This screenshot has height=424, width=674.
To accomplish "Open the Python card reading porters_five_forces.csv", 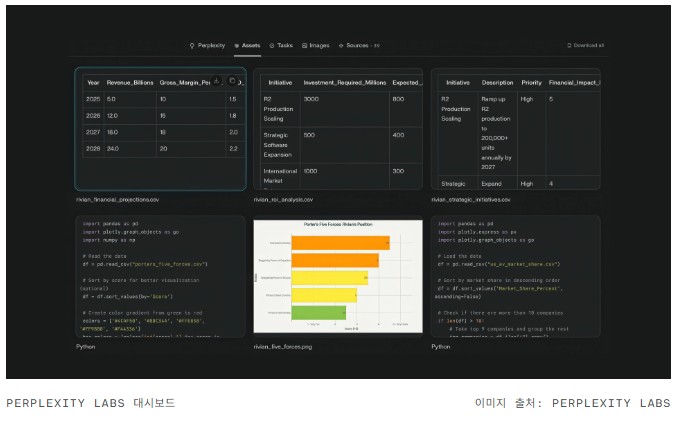I will [x=161, y=277].
